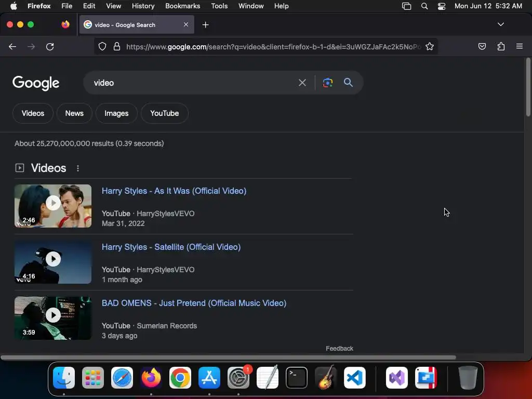Open the Firefox app menu in menu bar

pos(39,6)
